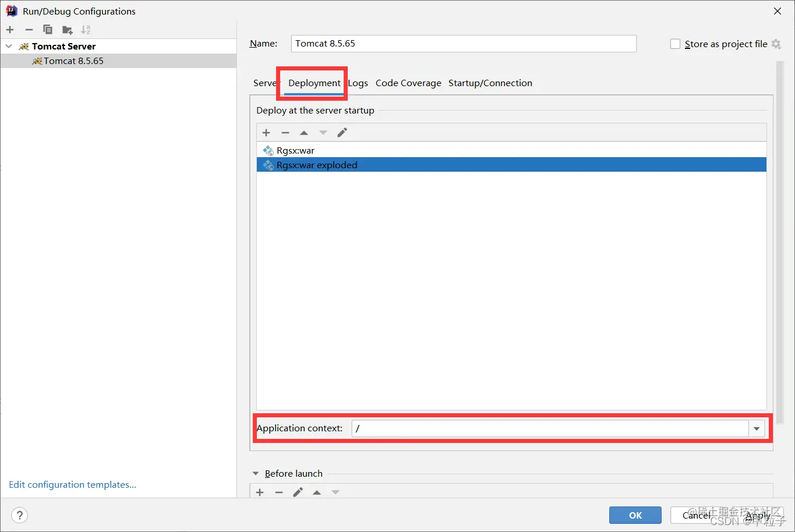This screenshot has width=795, height=532.
Task: Edit Before launch task pencil icon
Action: point(298,492)
